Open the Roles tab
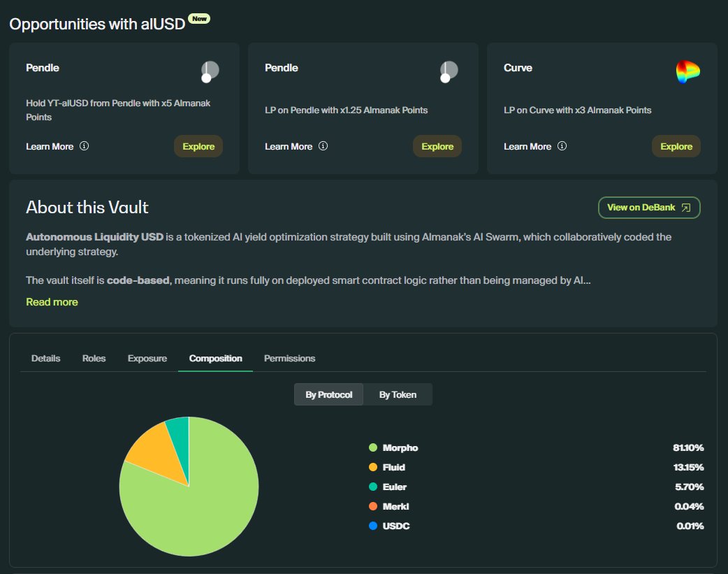Screen dimensions: 728x574 pyautogui.click(x=94, y=359)
